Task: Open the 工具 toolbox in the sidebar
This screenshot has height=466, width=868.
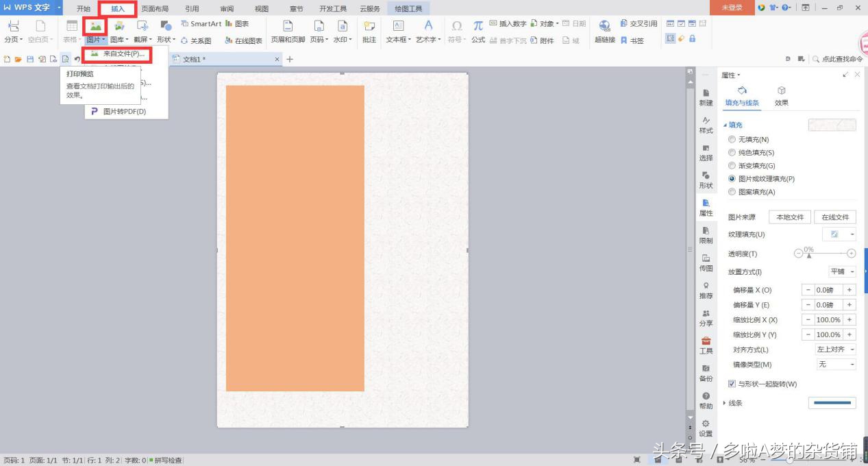Action: (x=706, y=345)
